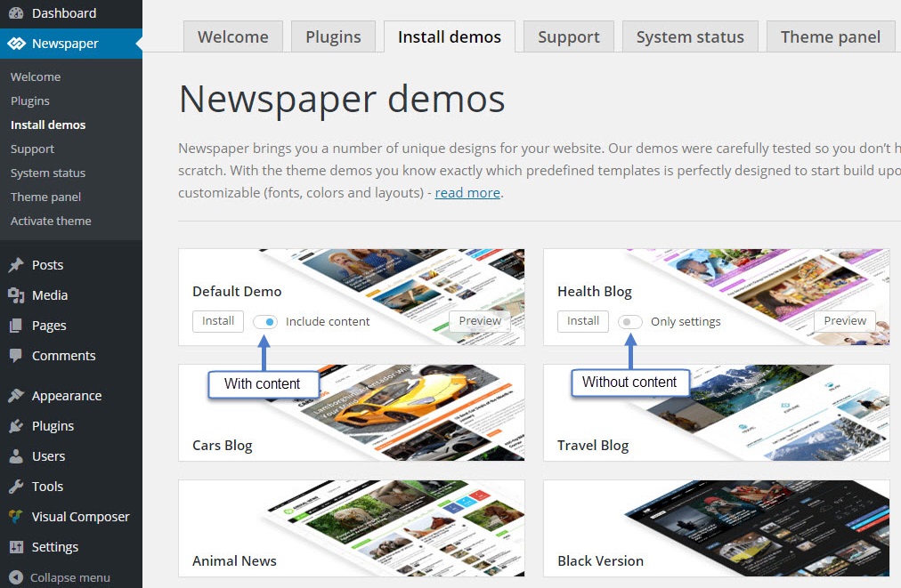Click the Visual Composer icon

click(16, 516)
